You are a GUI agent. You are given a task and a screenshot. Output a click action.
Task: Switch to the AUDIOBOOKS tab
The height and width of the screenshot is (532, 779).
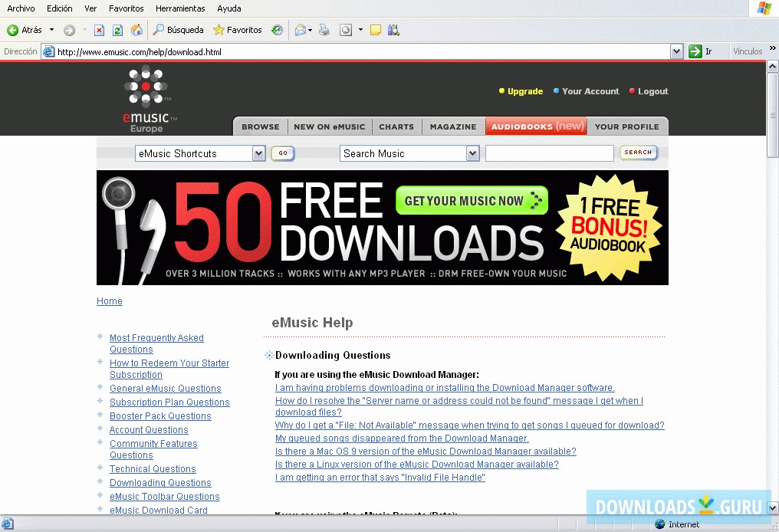click(x=537, y=126)
